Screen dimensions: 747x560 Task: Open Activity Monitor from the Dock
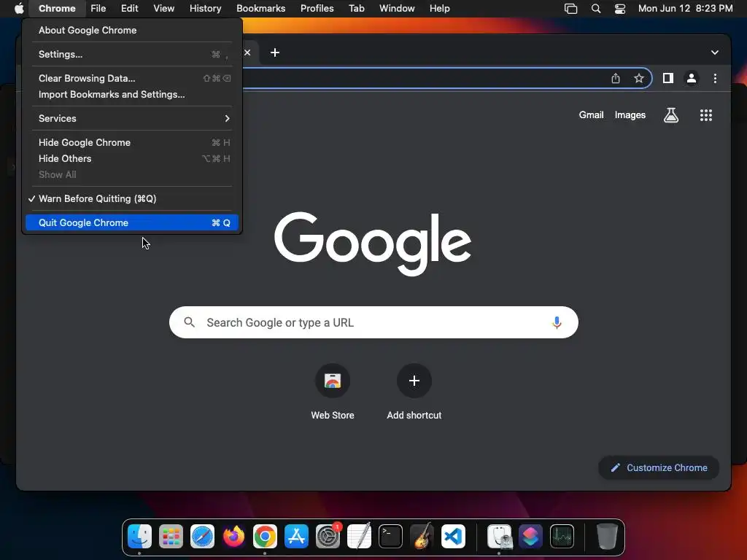click(x=562, y=536)
